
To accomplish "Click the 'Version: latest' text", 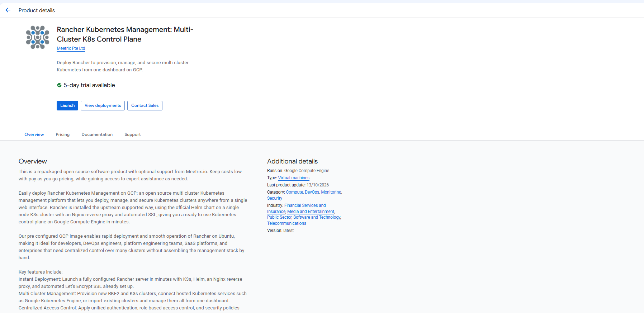I will coord(280,231).
